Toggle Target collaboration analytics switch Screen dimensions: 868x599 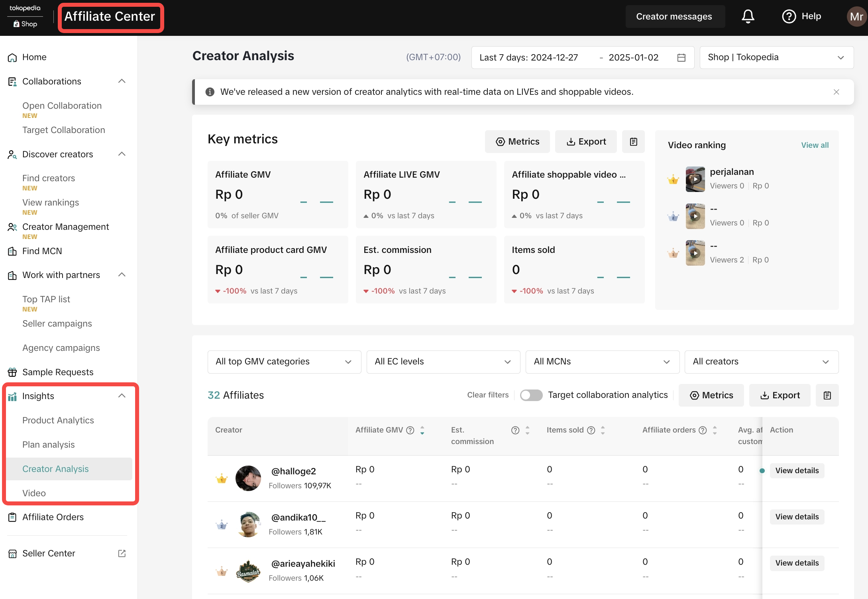(x=531, y=395)
